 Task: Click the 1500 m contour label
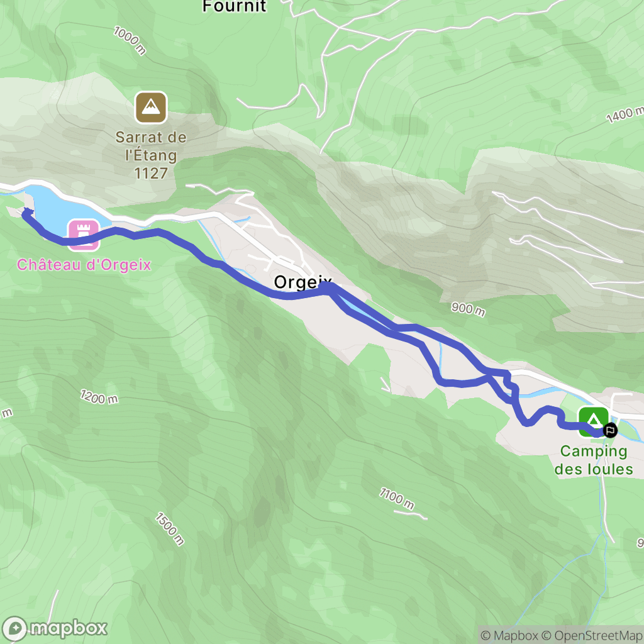click(169, 529)
